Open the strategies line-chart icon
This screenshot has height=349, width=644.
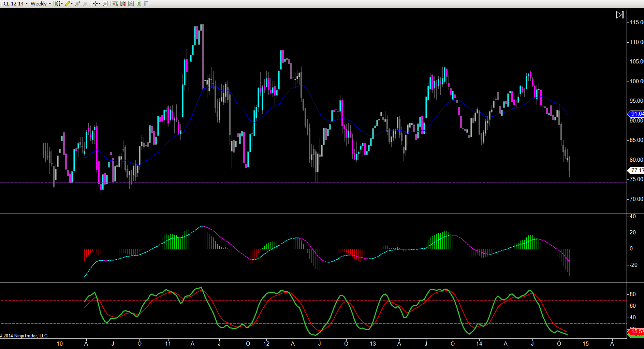pyautogui.click(x=131, y=3)
